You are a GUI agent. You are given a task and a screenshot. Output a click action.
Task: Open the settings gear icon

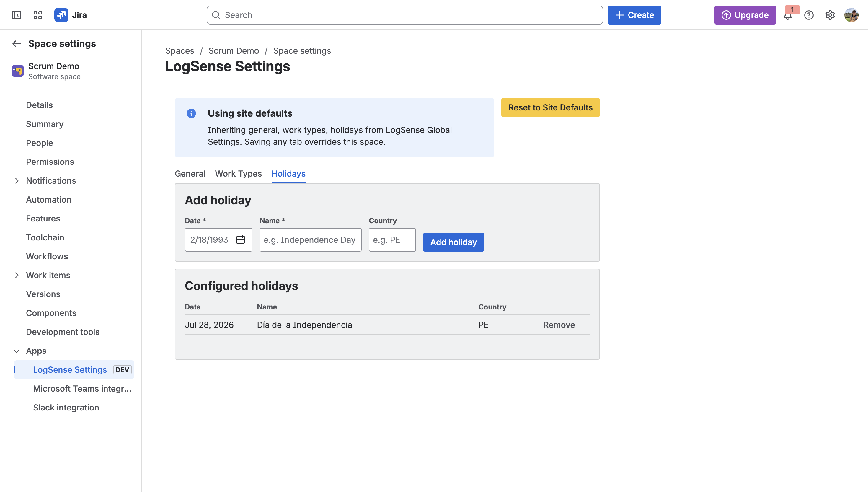830,15
